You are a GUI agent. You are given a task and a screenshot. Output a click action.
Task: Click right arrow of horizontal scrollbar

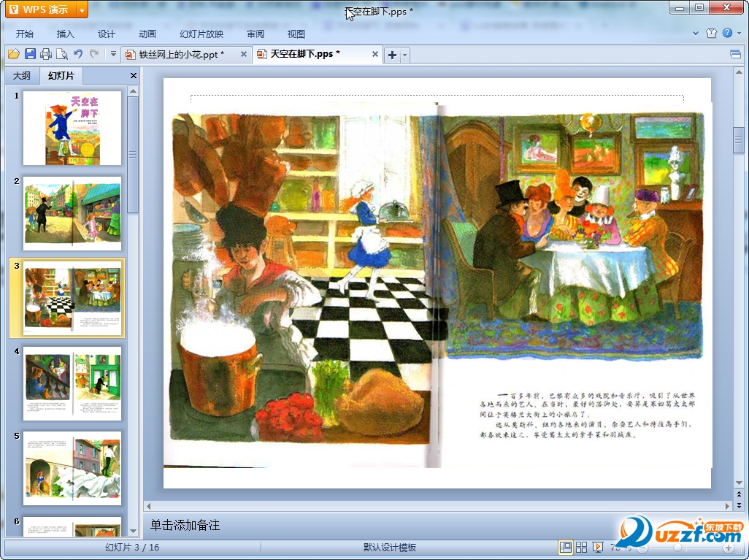(728, 506)
